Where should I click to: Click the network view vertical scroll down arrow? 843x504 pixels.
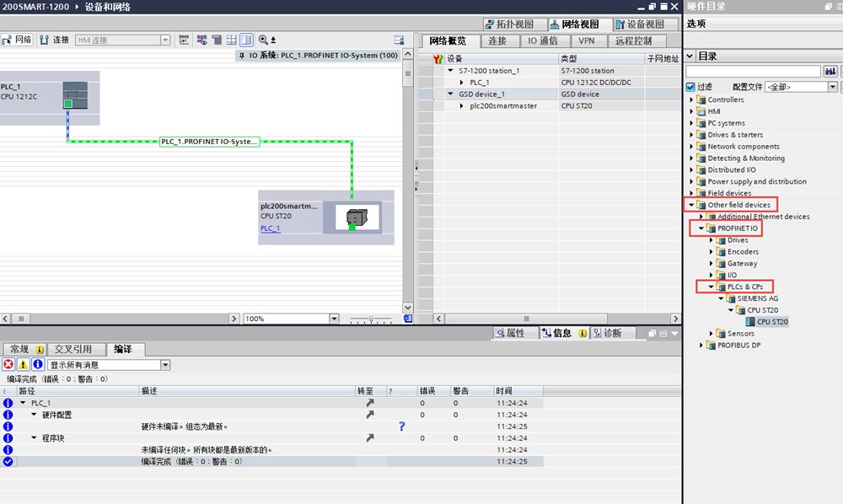(408, 308)
